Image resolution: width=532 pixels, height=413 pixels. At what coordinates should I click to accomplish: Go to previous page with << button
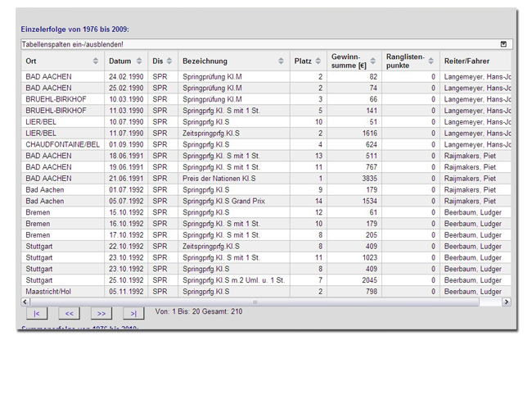(x=69, y=314)
